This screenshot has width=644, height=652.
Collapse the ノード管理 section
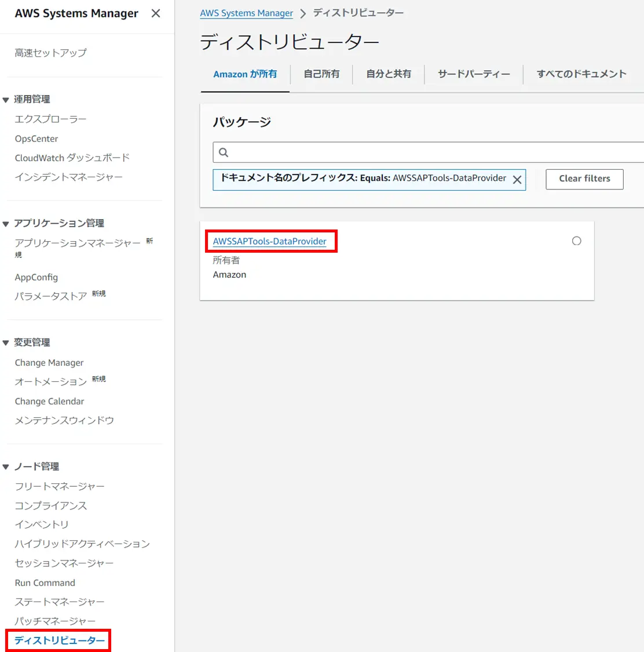6,467
